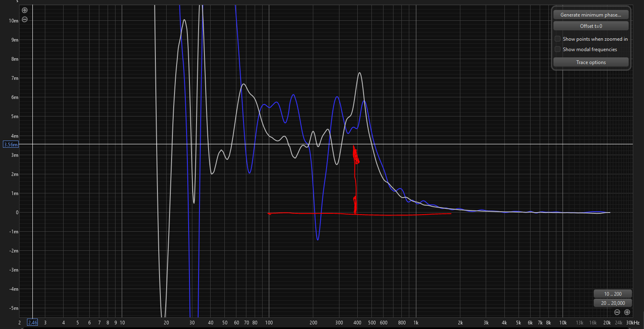
Task: Click the 10m vertical axis label
Action: [13, 21]
